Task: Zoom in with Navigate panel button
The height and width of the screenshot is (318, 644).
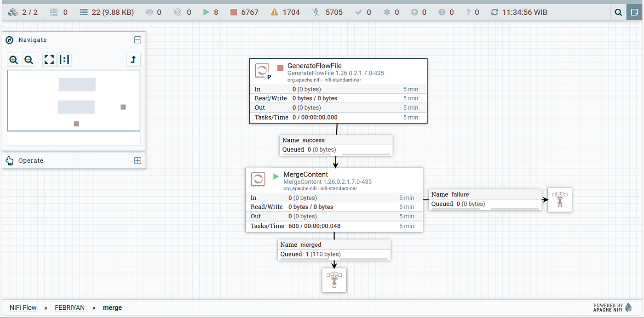Action: (x=14, y=59)
